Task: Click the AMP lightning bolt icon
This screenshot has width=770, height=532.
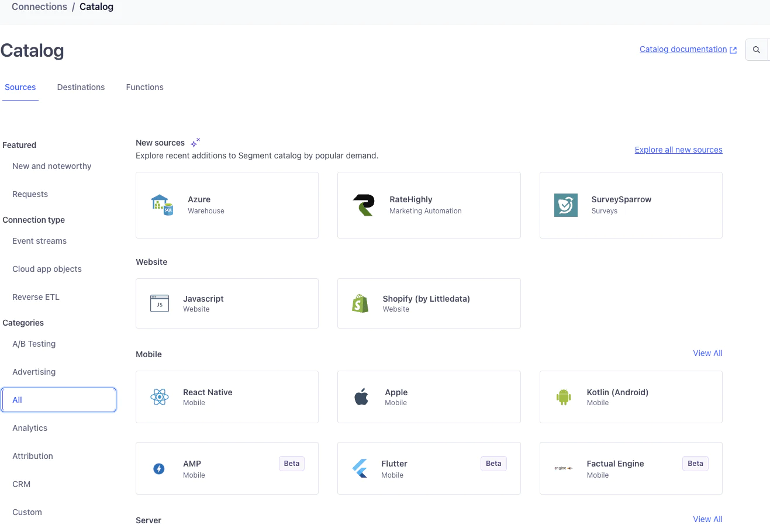Action: point(159,468)
